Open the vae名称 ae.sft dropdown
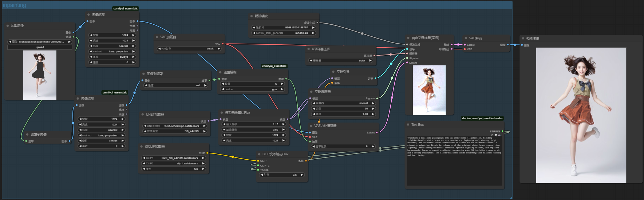Screen dimensions: 644x200 (x=189, y=49)
